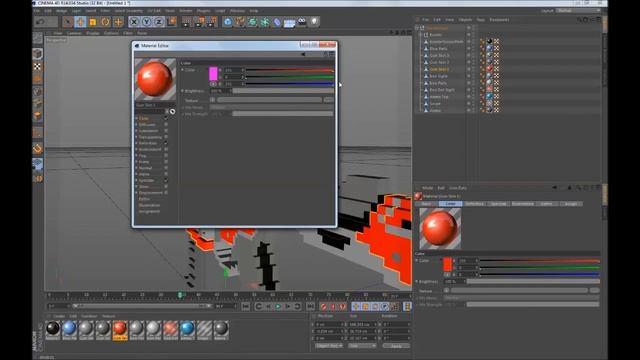Activate the Scale tool in toolbar
640x360 pixels.
(x=93, y=22)
